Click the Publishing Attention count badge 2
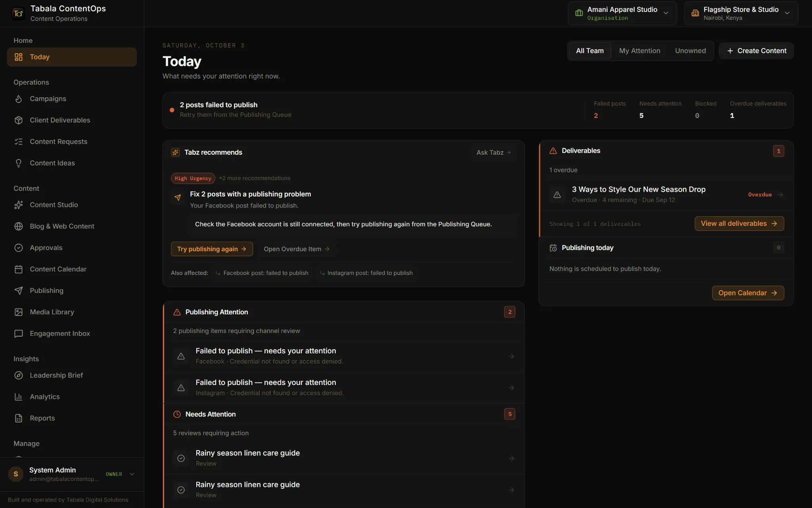The image size is (812, 508). pos(509,312)
